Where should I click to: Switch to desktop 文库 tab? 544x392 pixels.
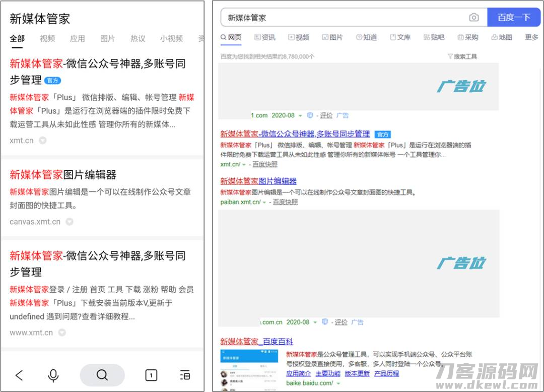click(x=400, y=37)
